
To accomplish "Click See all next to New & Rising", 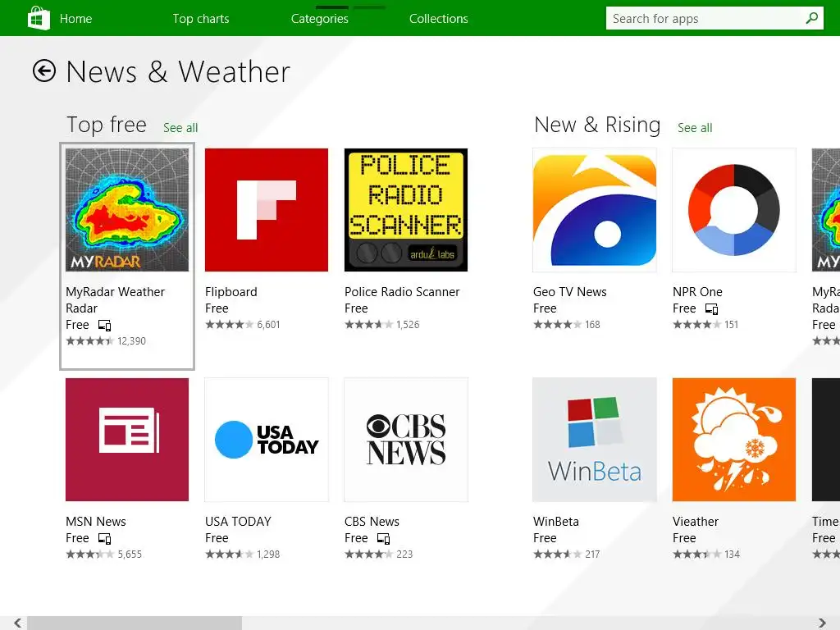I will coord(695,128).
